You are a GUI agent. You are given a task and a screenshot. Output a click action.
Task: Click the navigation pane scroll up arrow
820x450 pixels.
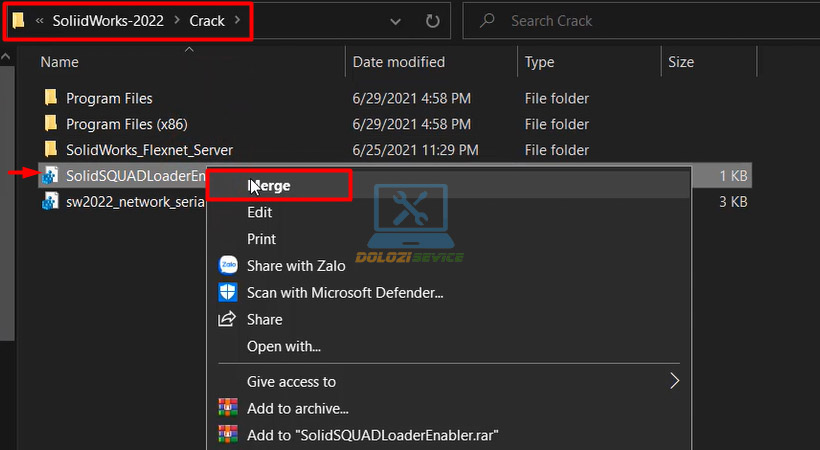pyautogui.click(x=6, y=56)
